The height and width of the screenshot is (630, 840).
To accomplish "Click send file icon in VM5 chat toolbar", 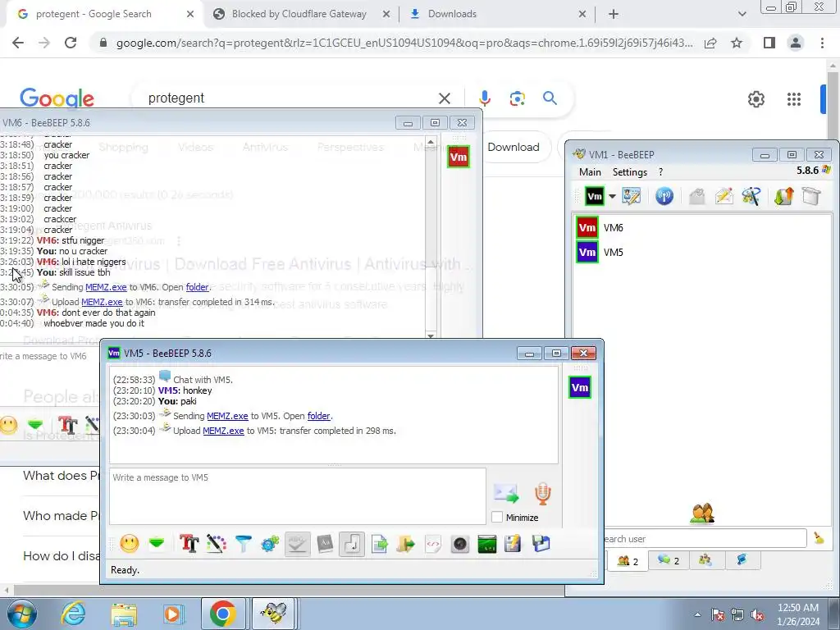I will click(x=379, y=545).
